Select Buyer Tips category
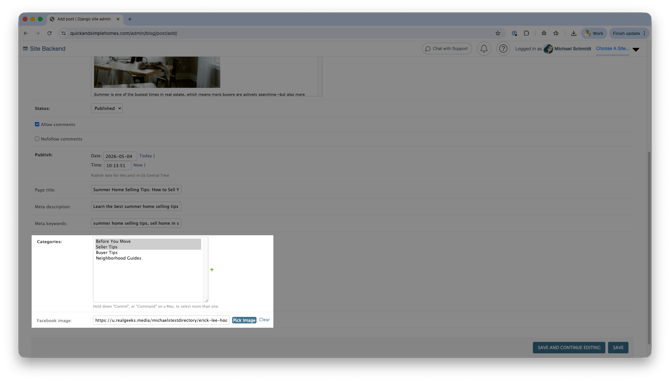Screen dimensions: 670x382 [147, 253]
